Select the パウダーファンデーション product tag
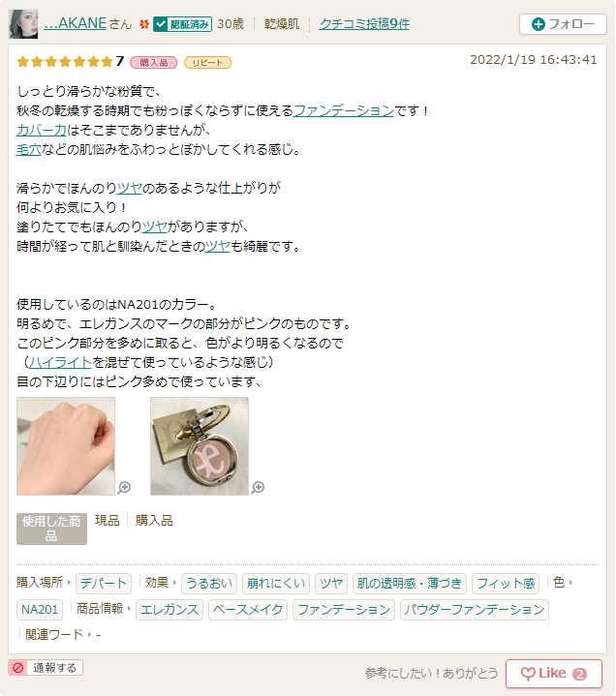The width and height of the screenshot is (616, 696). point(475,610)
